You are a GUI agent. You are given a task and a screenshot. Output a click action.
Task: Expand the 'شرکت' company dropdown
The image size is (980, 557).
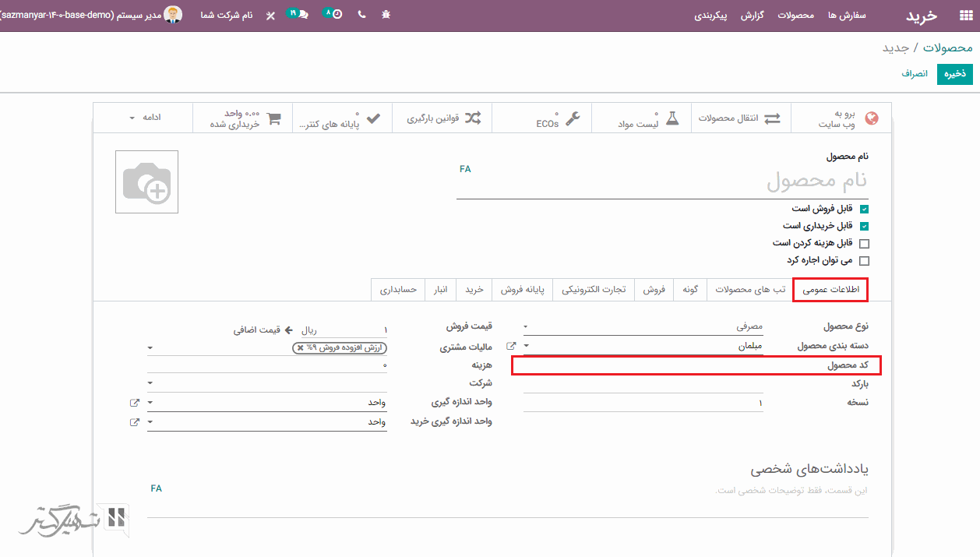click(266, 383)
